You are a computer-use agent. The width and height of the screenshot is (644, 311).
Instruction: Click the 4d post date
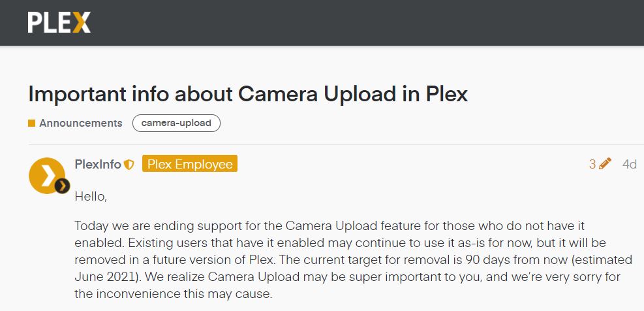point(629,164)
